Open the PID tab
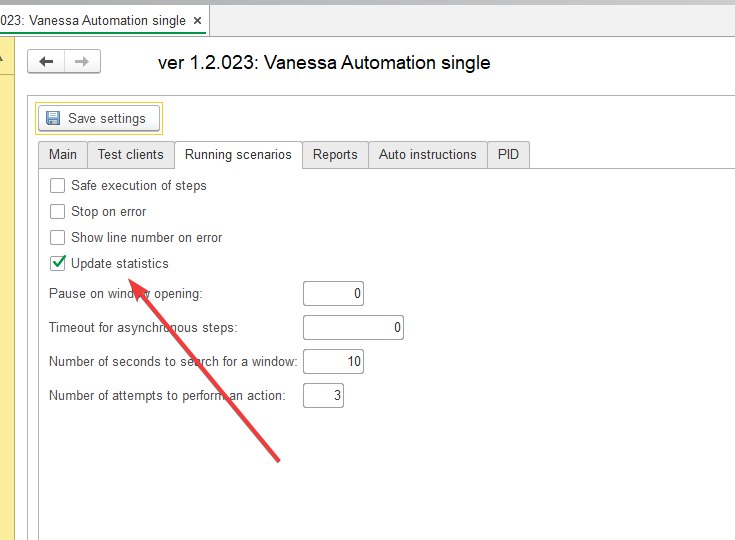Image resolution: width=735 pixels, height=540 pixels. click(508, 155)
